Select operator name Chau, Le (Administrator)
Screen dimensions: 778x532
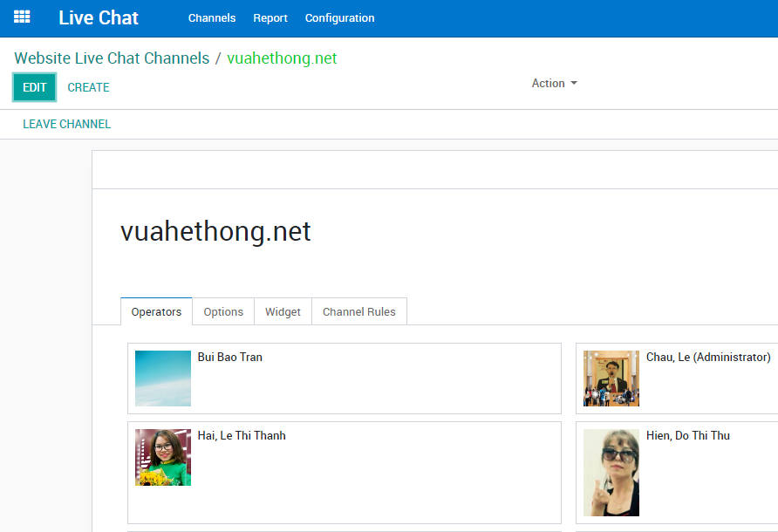coord(708,358)
